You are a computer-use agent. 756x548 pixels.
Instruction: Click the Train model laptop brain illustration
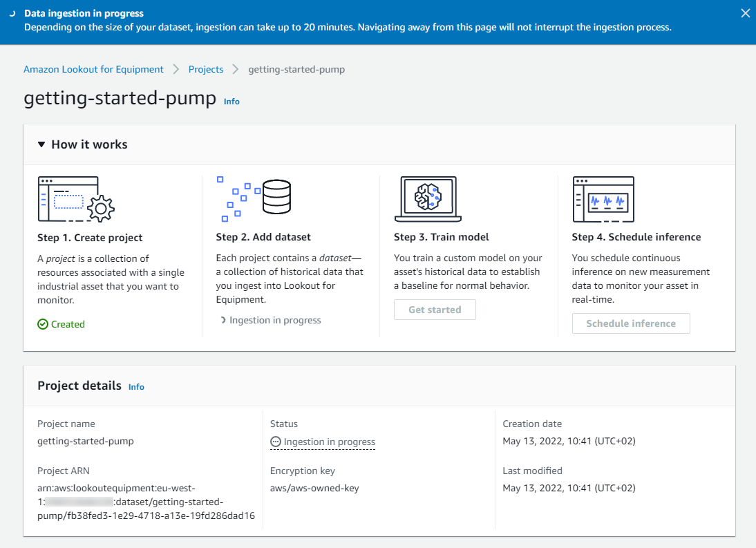428,199
